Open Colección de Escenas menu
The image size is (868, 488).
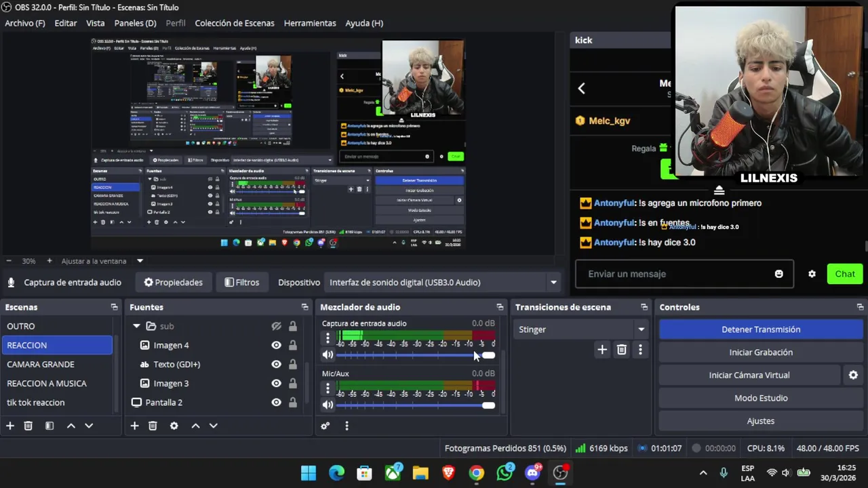(235, 23)
